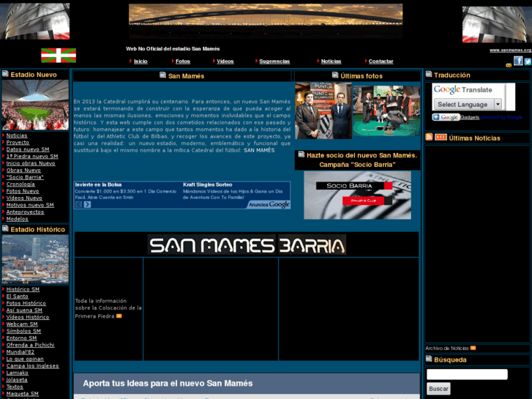Click the top center stadium panorama banner
The image size is (532, 399).
point(266,20)
